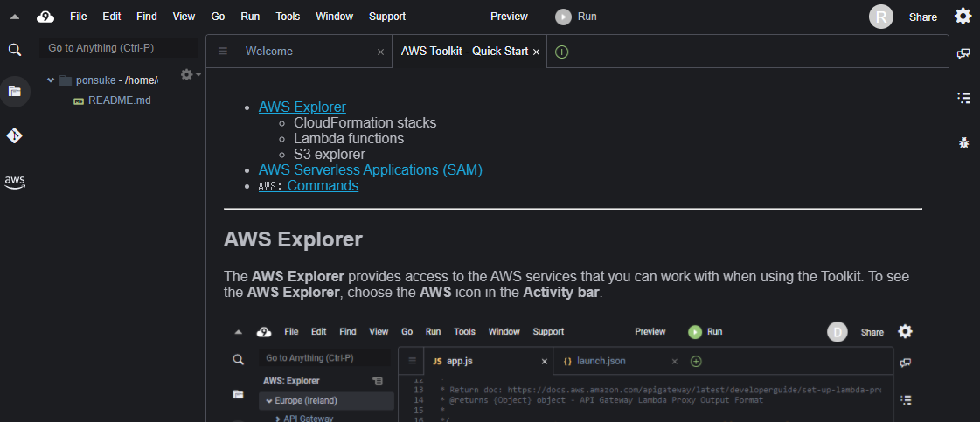Click the Lambda functions text
Image resolution: width=980 pixels, height=422 pixels.
[x=349, y=138]
